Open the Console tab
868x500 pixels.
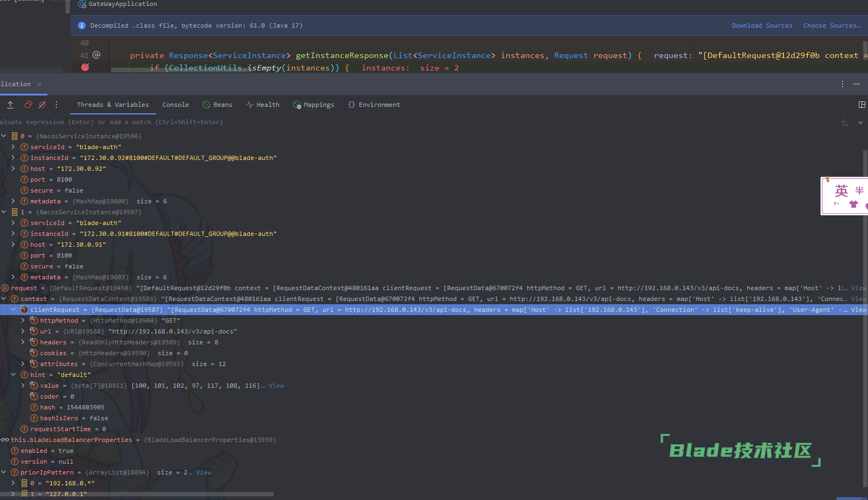[176, 105]
